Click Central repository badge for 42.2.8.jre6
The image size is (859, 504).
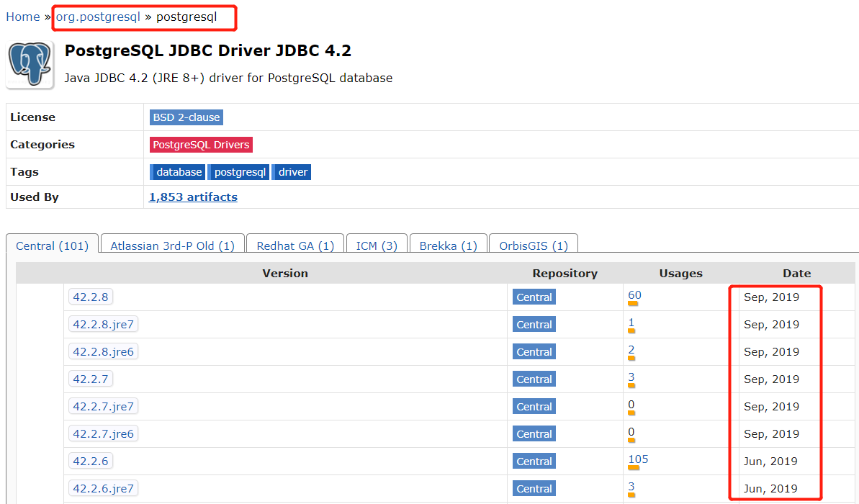coord(534,351)
